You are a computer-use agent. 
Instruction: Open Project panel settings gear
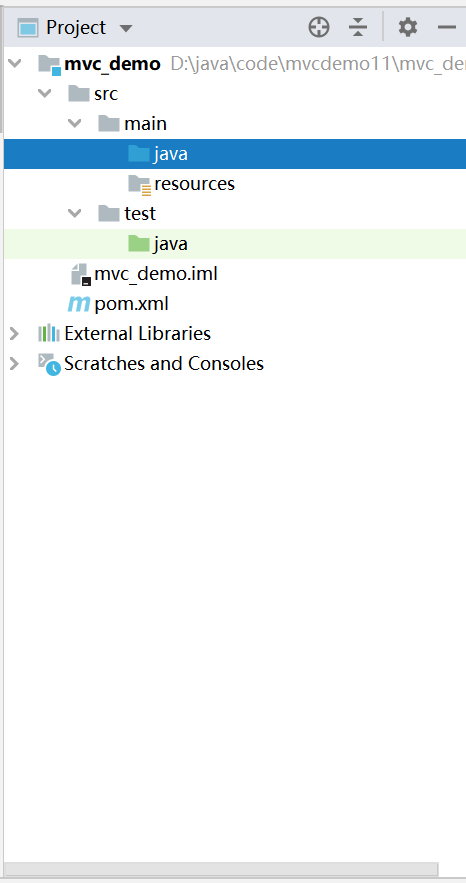[407, 27]
